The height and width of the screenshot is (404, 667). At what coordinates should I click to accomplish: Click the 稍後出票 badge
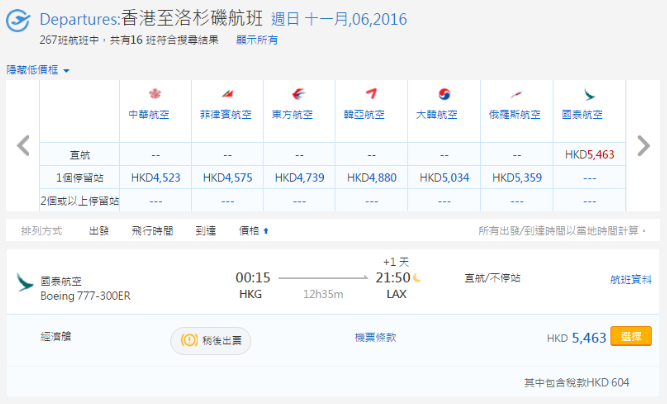pyautogui.click(x=211, y=341)
